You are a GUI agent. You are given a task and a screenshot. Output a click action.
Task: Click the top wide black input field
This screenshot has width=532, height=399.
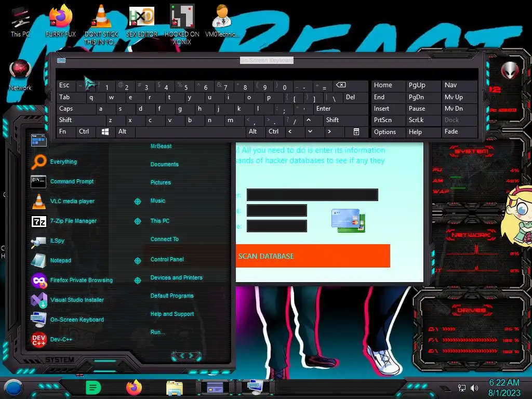(312, 195)
